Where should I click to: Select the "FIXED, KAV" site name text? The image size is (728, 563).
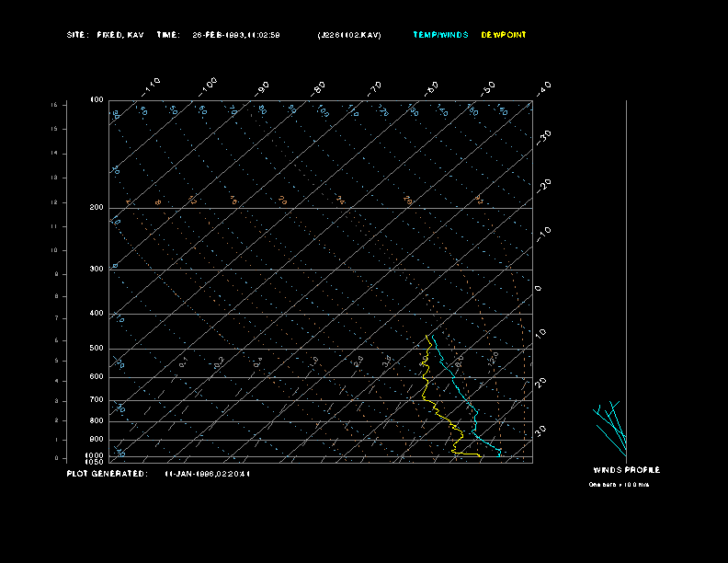pyautogui.click(x=120, y=35)
